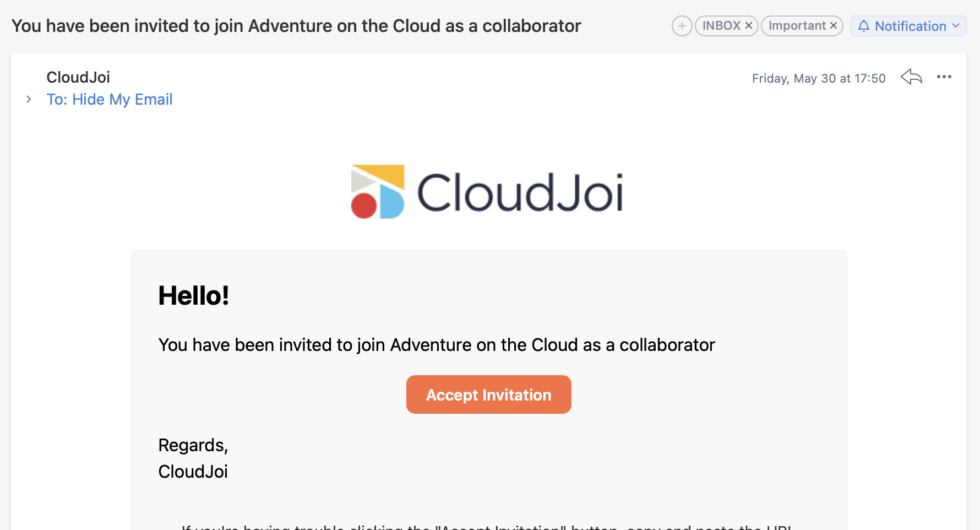
Task: Select the INBOX tag label
Action: pos(721,26)
